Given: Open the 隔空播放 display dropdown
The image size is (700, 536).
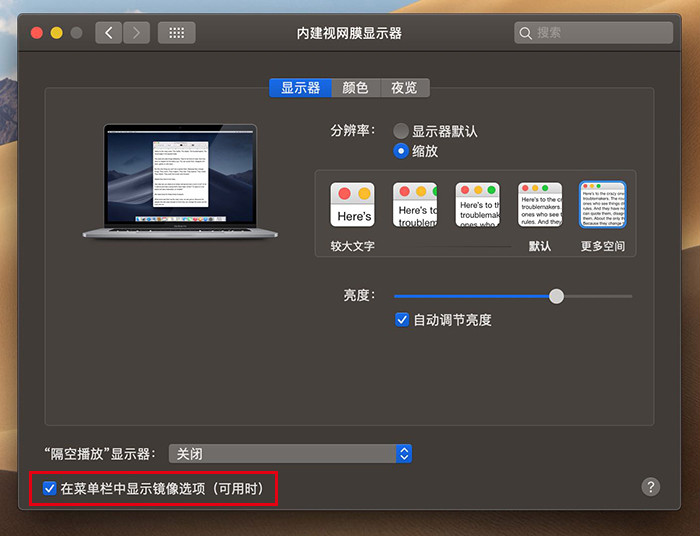Looking at the screenshot, I should 290,454.
